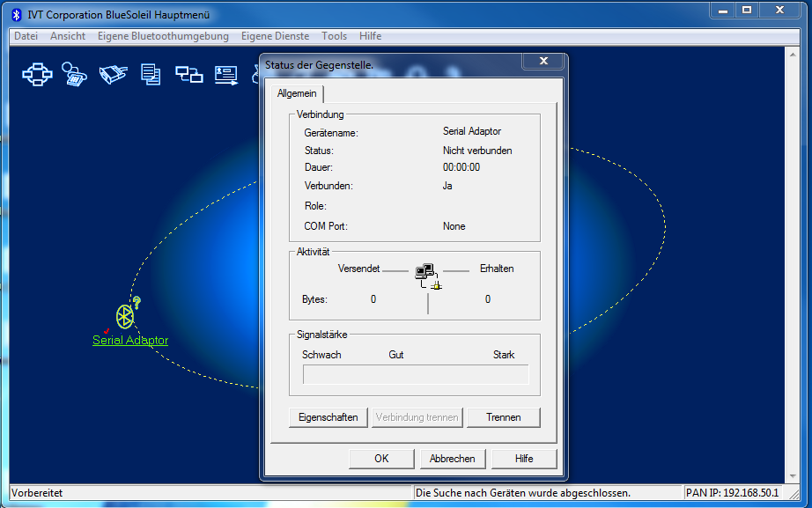
Task: Maximize the BlueSoleil main window
Action: (x=747, y=11)
